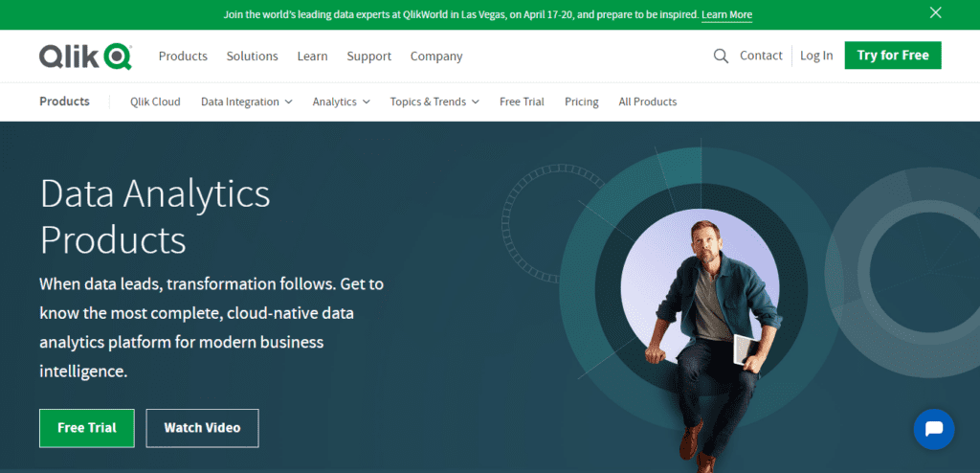Open the search magnifier icon
Viewport: 980px width, 473px height.
tap(721, 56)
